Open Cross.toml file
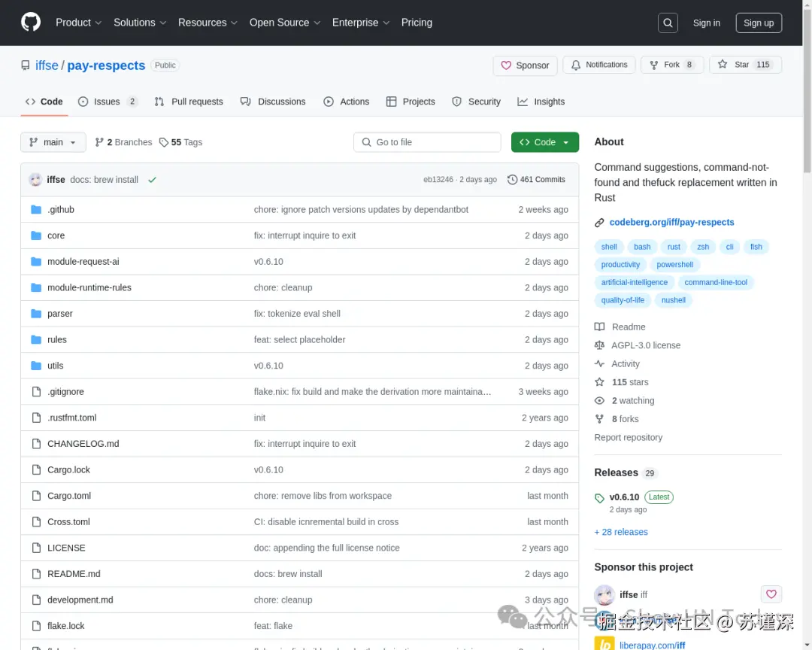812x650 pixels. click(68, 521)
